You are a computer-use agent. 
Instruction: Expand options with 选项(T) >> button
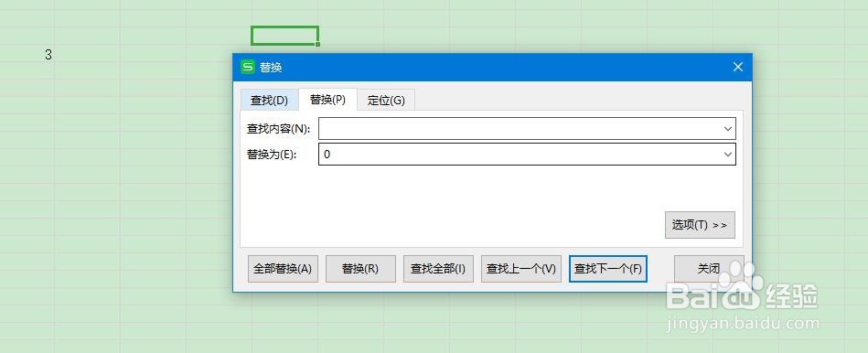tap(700, 225)
